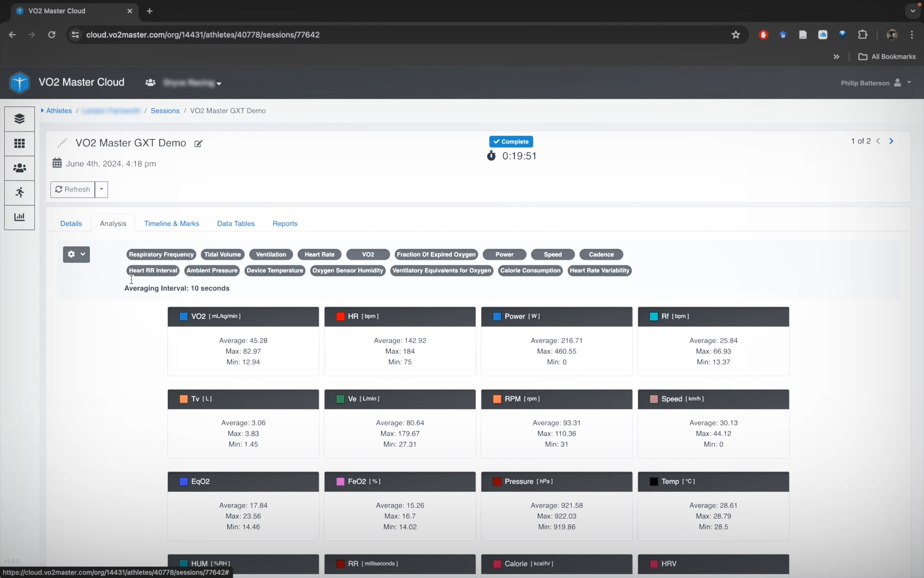
Task: Select the VO2 Master Cloud browser tab
Action: 75,11
